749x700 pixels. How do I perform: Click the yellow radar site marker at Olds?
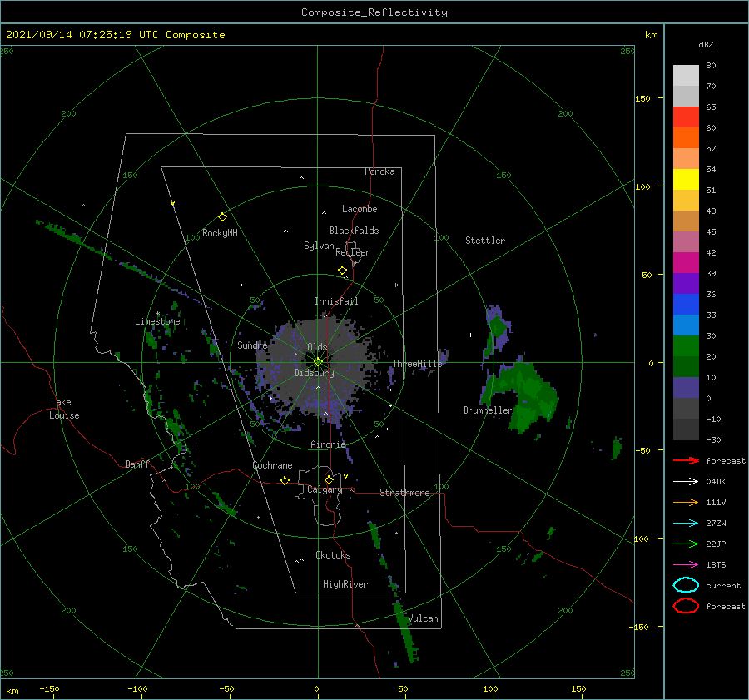coord(318,362)
